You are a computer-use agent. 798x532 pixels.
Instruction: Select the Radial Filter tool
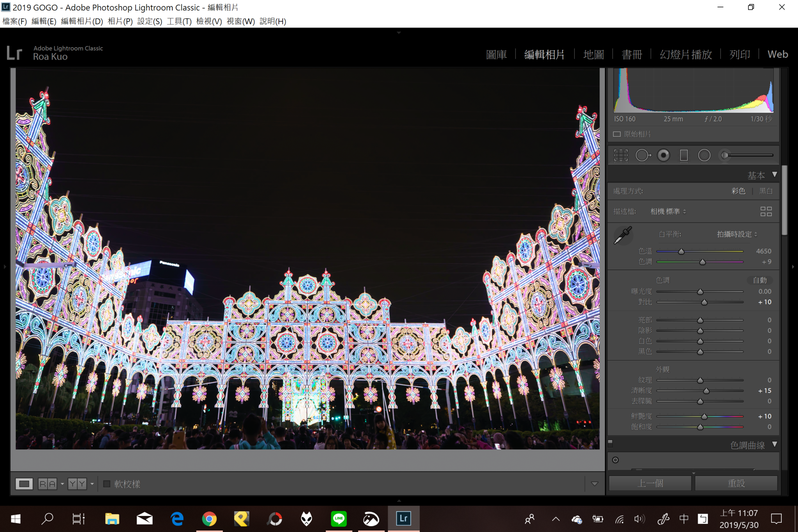(x=704, y=156)
